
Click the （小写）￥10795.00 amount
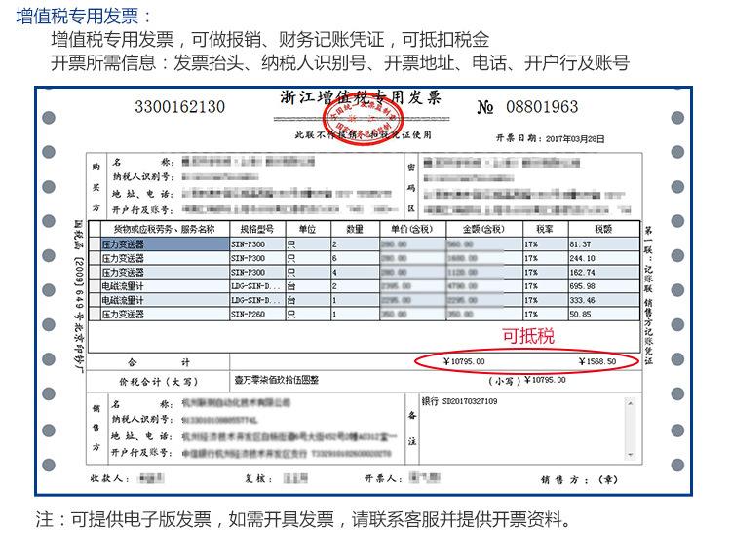click(527, 380)
